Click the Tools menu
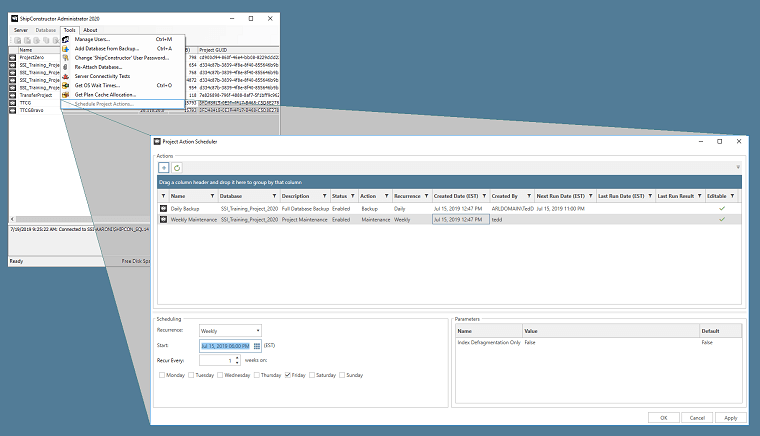Viewport: 760px width, 436px height. pos(69,30)
